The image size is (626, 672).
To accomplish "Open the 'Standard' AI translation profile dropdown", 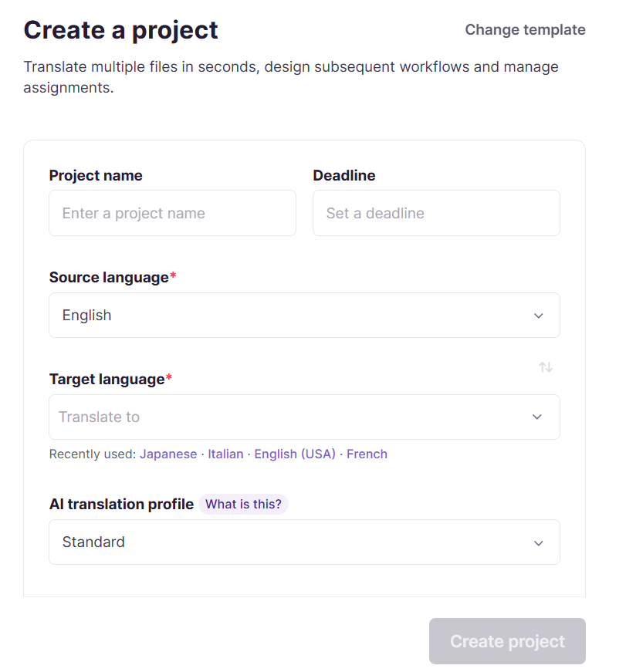I will coord(304,542).
